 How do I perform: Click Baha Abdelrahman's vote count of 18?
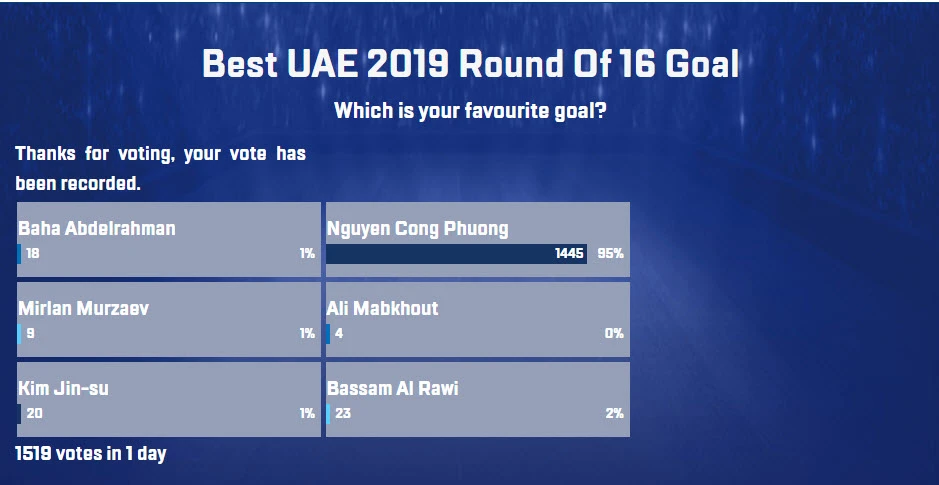[x=33, y=254]
